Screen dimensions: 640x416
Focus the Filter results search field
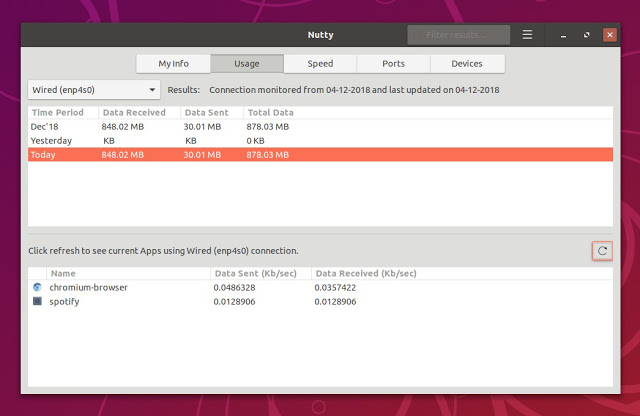pos(458,35)
